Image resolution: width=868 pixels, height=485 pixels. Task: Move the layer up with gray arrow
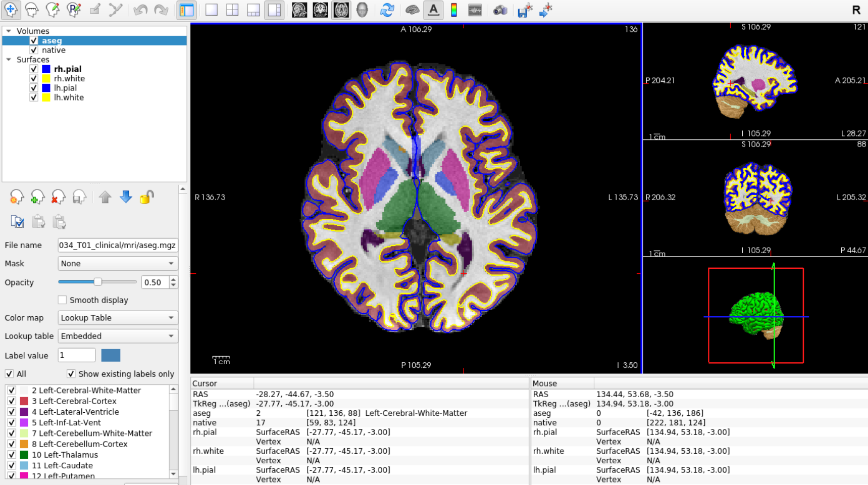[105, 197]
